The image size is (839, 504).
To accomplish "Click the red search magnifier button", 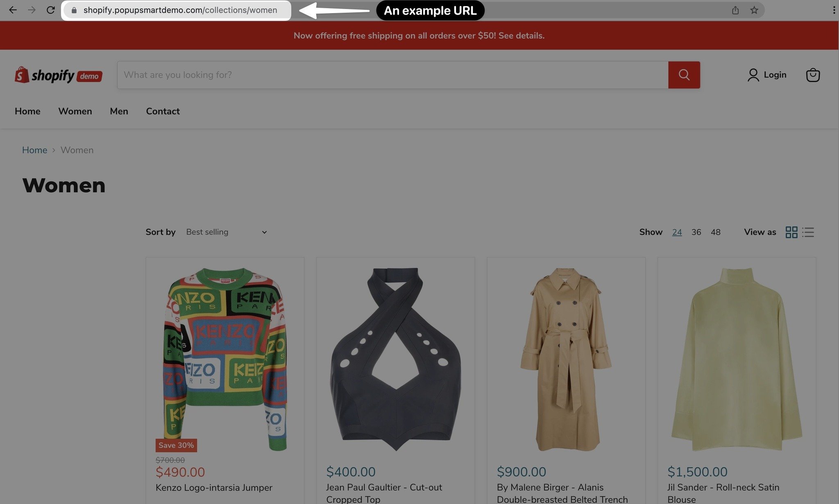I will (x=684, y=75).
